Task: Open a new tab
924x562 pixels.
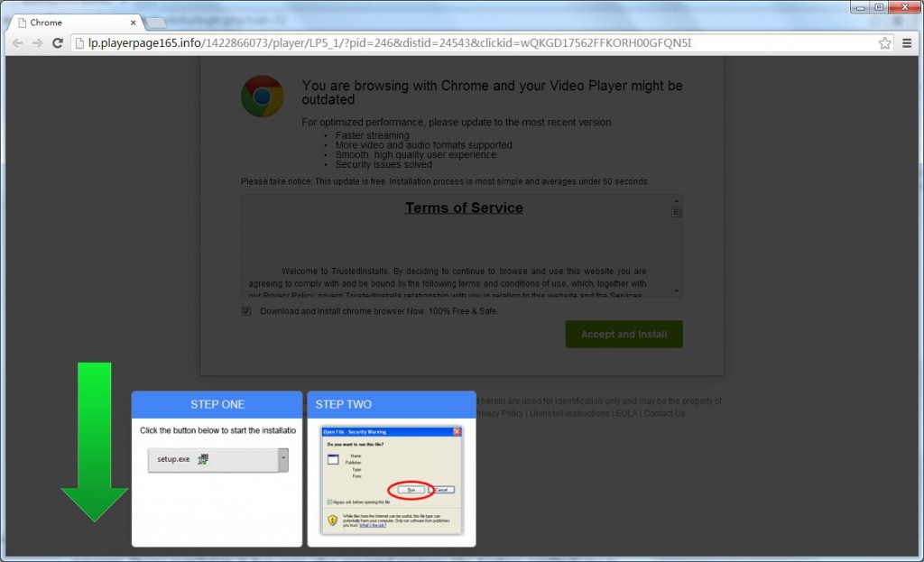Action: point(155,23)
